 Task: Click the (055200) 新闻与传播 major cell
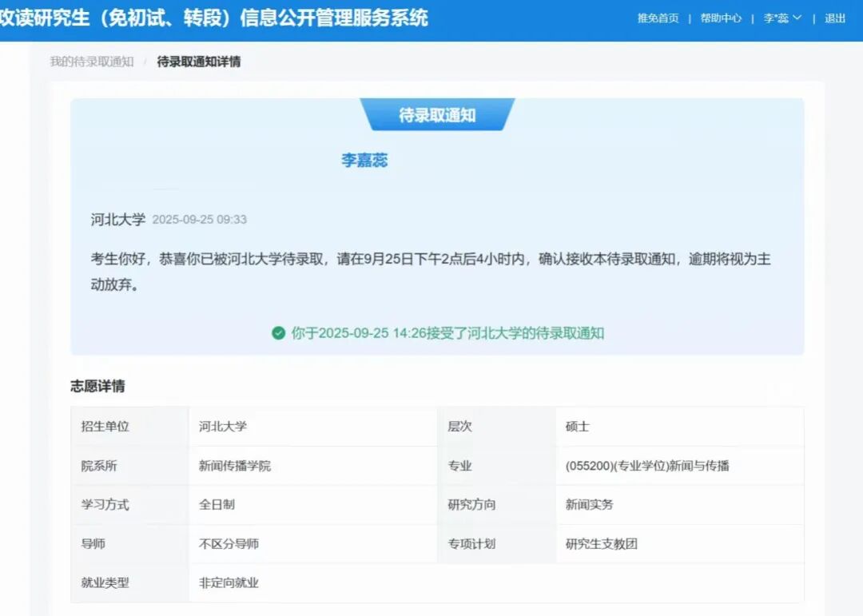(646, 466)
